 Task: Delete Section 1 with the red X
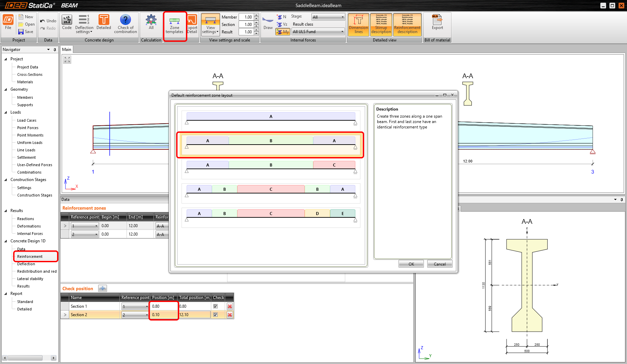tap(230, 306)
